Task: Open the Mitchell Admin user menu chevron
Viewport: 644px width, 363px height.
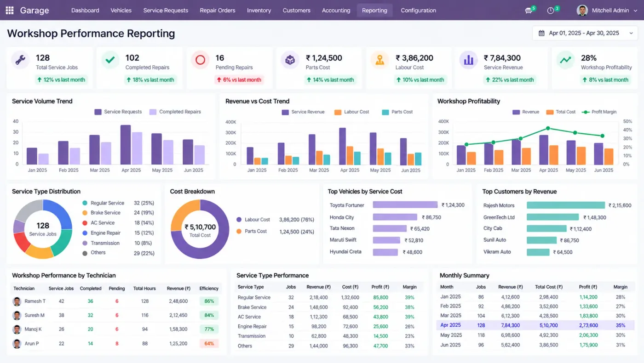Action: click(635, 11)
